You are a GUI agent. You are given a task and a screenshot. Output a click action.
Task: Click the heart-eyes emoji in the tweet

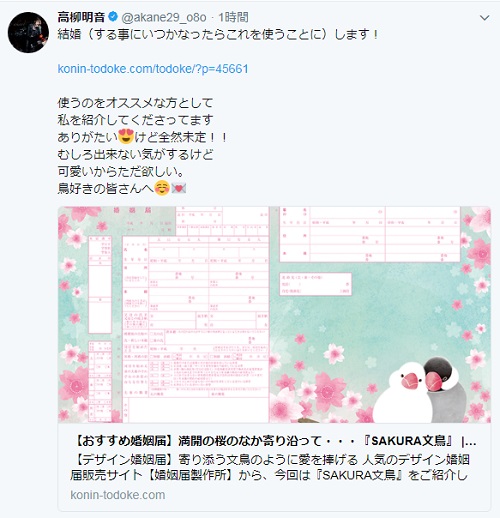126,137
